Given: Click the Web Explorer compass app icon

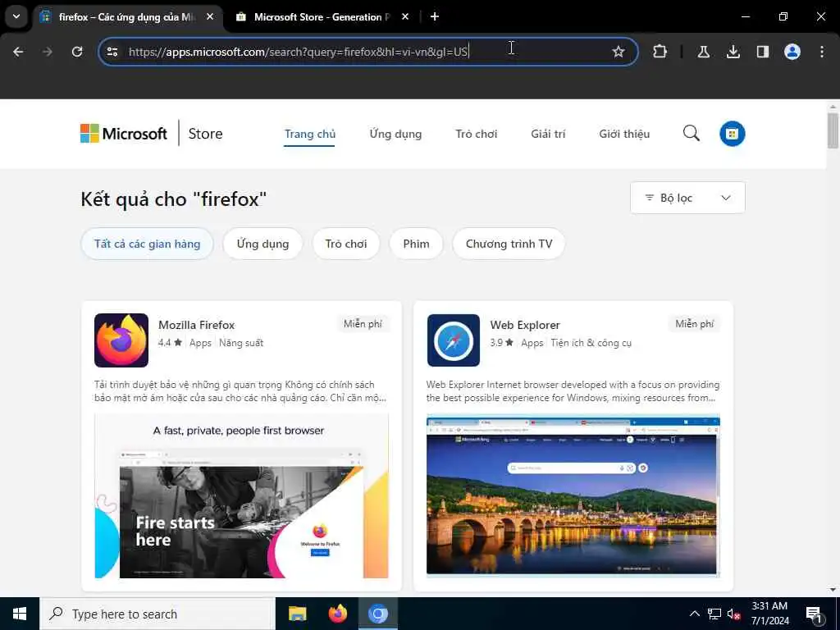Looking at the screenshot, I should tap(453, 340).
